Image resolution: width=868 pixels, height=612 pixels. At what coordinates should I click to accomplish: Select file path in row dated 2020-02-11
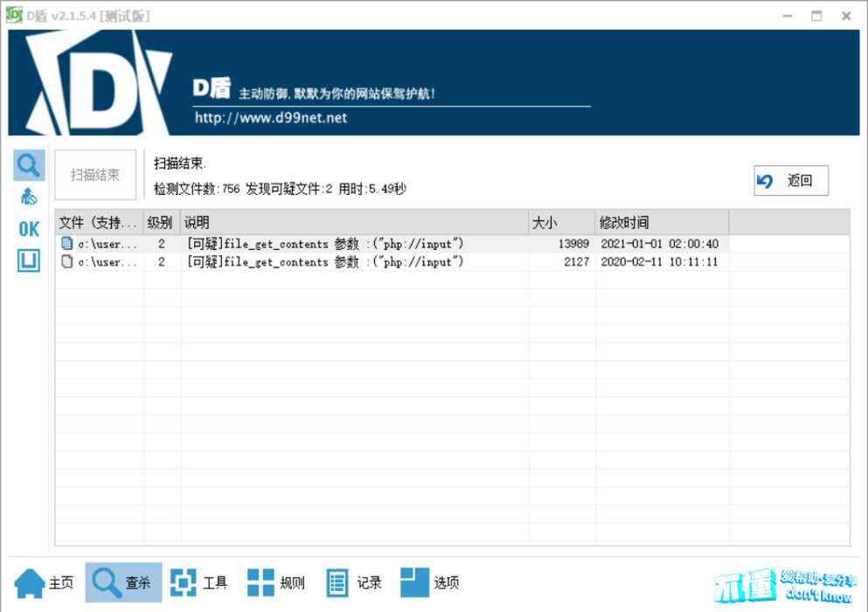108,262
